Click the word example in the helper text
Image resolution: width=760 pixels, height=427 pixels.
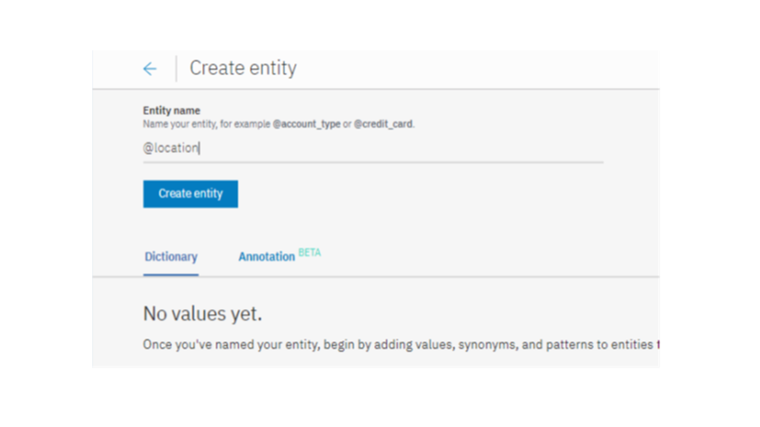pos(251,124)
